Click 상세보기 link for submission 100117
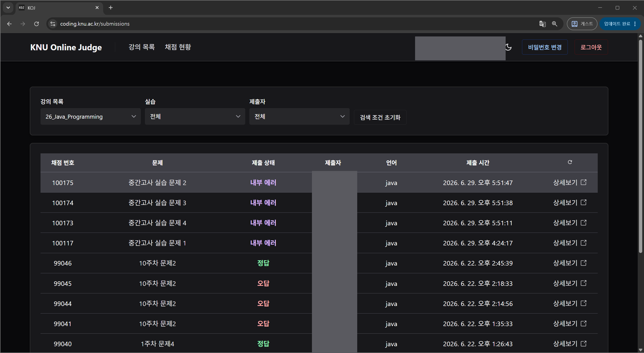644x353 pixels. pos(565,243)
